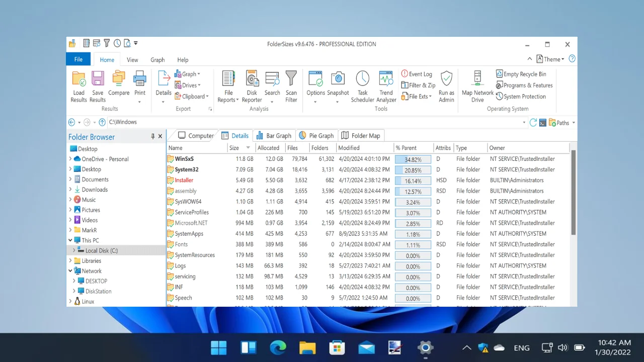The width and height of the screenshot is (644, 362).
Task: Collapse the Network tree node
Action: [70, 270]
